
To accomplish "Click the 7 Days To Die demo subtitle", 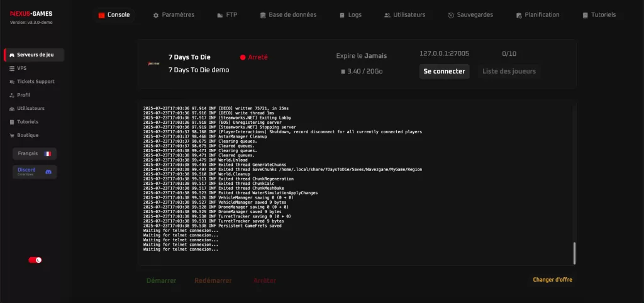I will 199,70.
